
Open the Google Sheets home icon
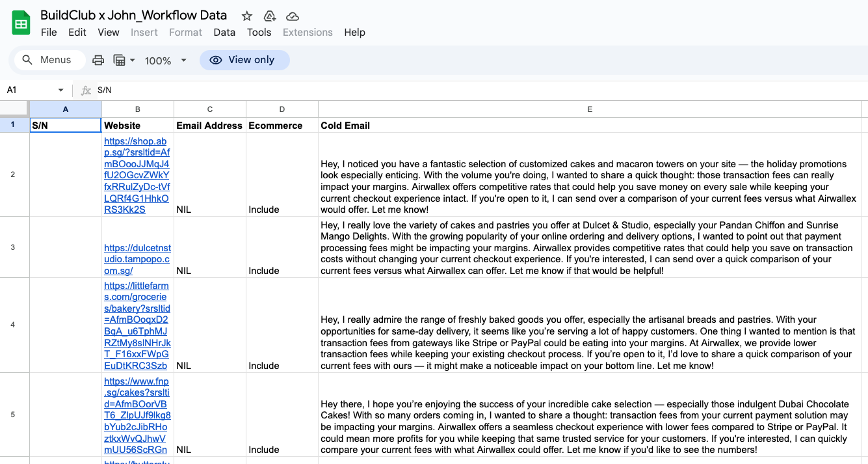[x=21, y=23]
